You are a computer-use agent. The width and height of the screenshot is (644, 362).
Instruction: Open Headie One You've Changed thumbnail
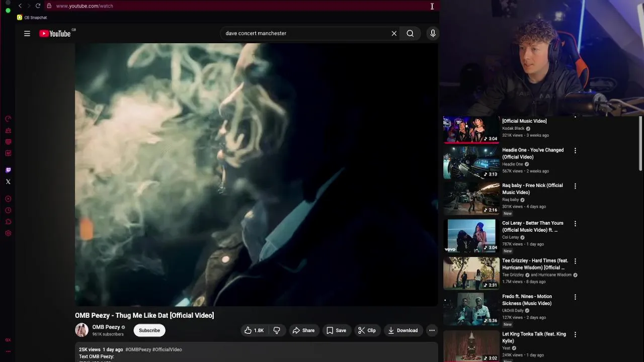coord(471,162)
